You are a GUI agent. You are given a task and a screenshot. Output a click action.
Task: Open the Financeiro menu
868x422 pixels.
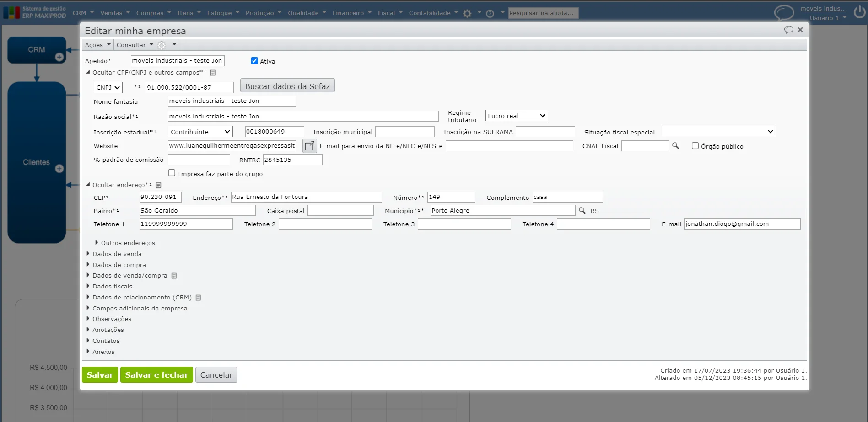click(x=351, y=13)
